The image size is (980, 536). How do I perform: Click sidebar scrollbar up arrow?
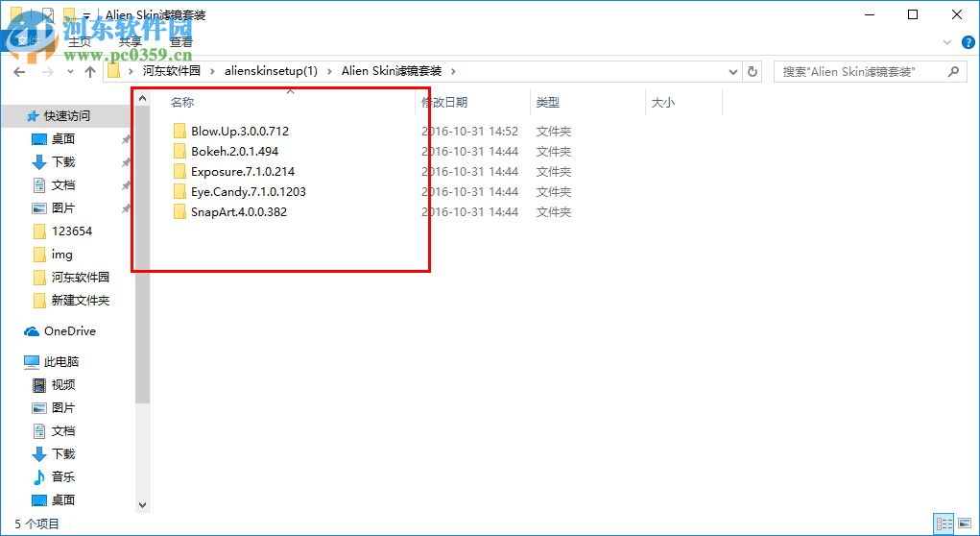point(142,98)
